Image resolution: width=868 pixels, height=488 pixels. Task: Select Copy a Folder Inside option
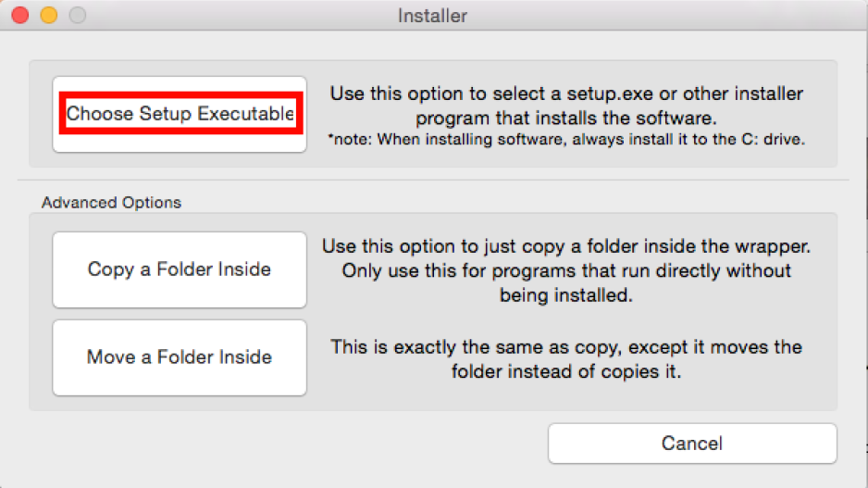[x=180, y=269]
